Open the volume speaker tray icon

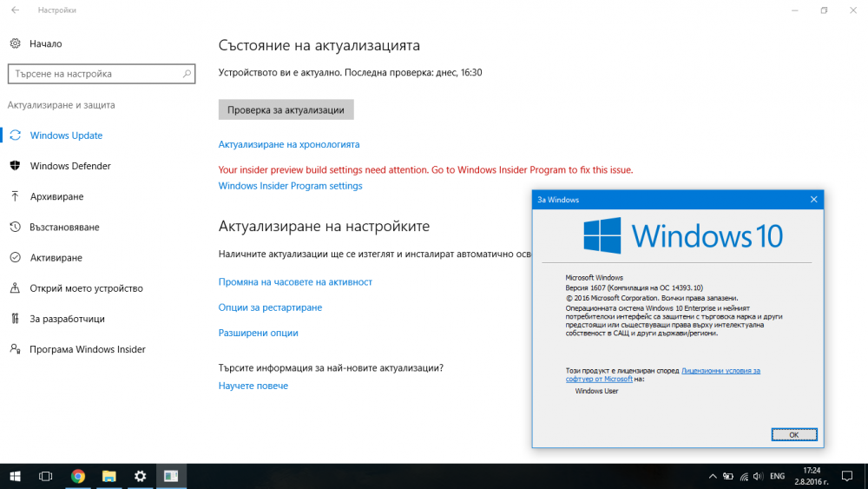pyautogui.click(x=758, y=476)
